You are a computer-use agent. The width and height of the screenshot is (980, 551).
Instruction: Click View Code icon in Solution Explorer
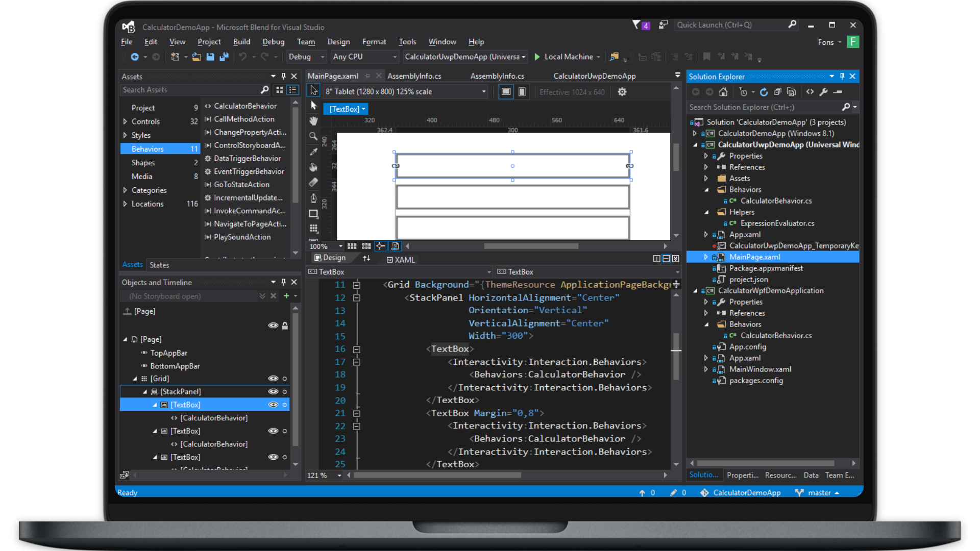pyautogui.click(x=810, y=92)
